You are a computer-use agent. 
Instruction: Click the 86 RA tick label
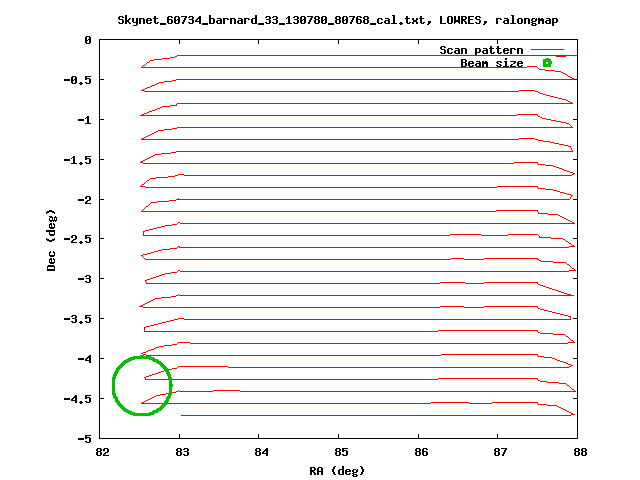(421, 452)
